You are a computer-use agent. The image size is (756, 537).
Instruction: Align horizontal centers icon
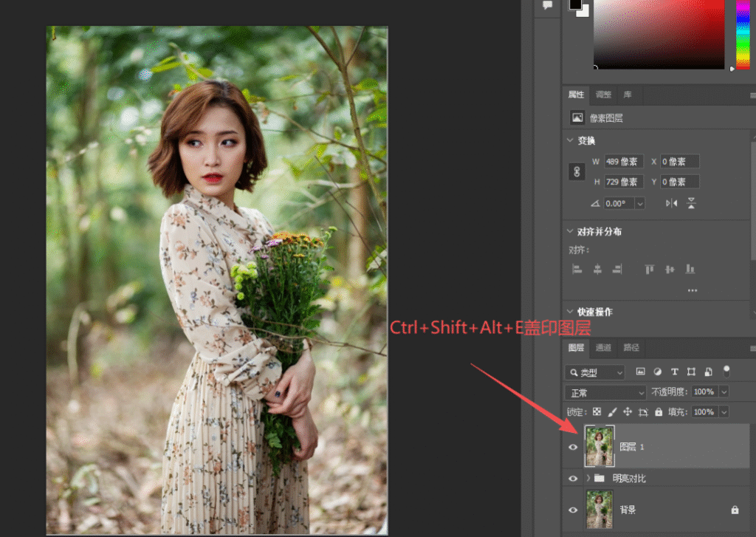(597, 269)
